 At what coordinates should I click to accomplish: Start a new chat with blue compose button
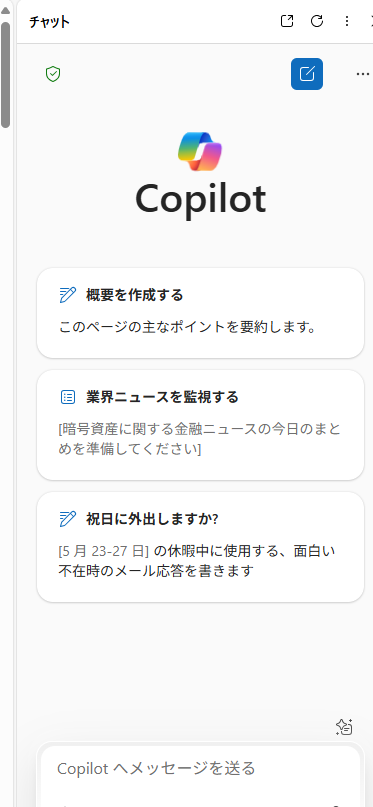(307, 74)
